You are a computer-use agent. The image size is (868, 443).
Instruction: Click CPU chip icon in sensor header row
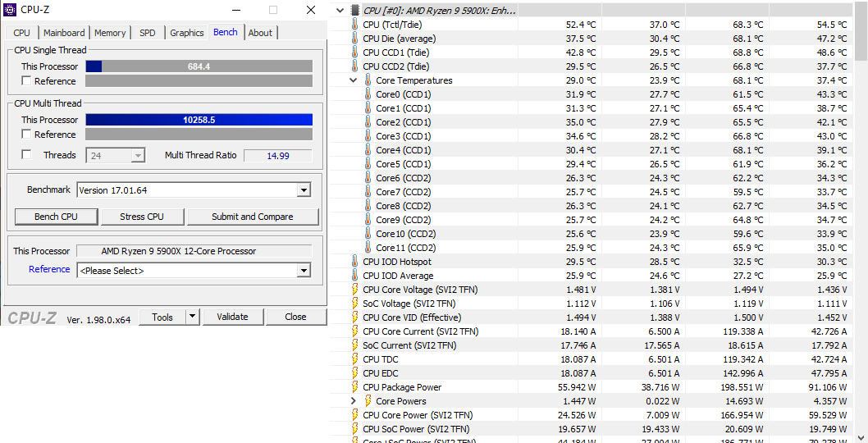pos(355,10)
